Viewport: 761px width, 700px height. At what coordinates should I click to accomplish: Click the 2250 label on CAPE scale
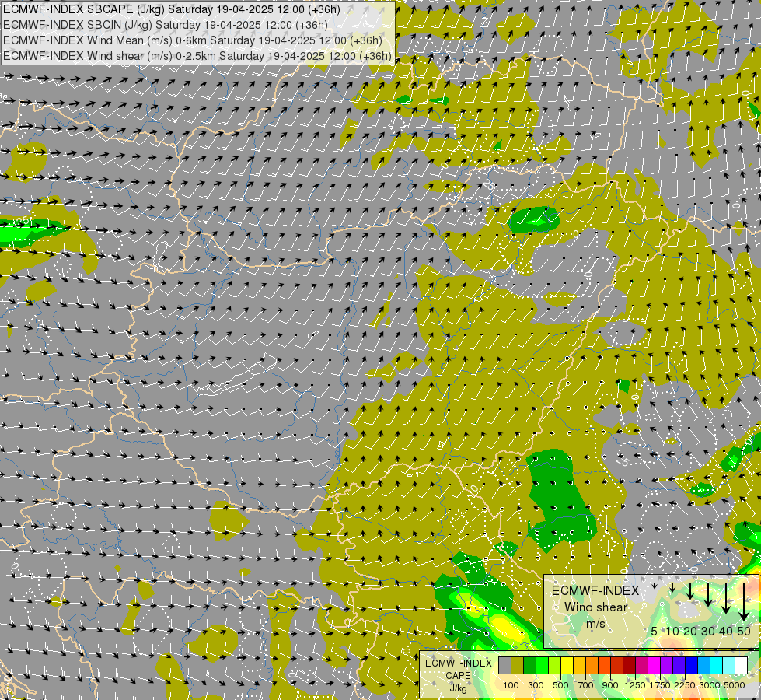pyautogui.click(x=685, y=685)
